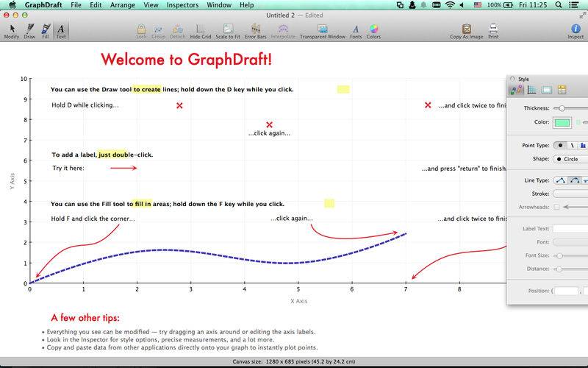The height and width of the screenshot is (368, 588).
Task: Select the curved line type
Action: (575, 180)
